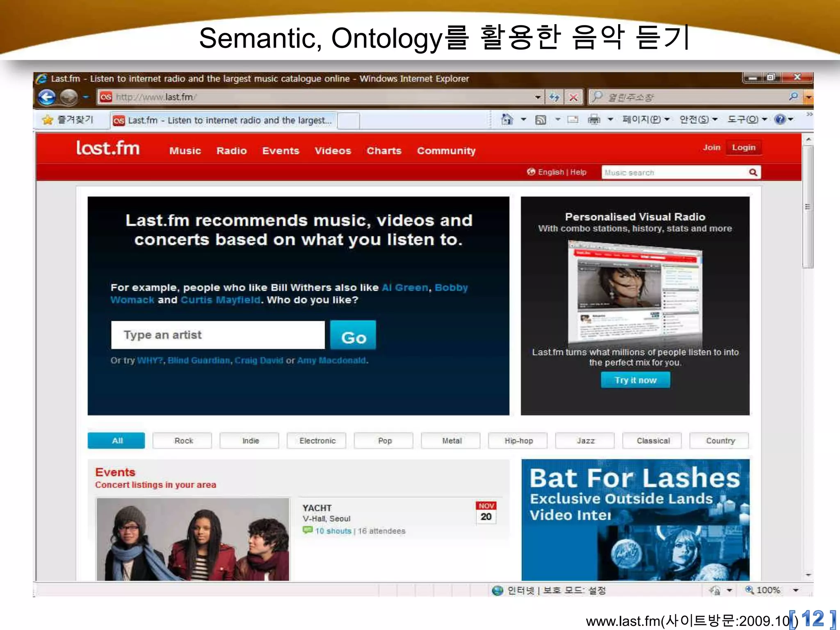This screenshot has height=630, width=840.
Task: Click the Print icon
Action: 593,119
